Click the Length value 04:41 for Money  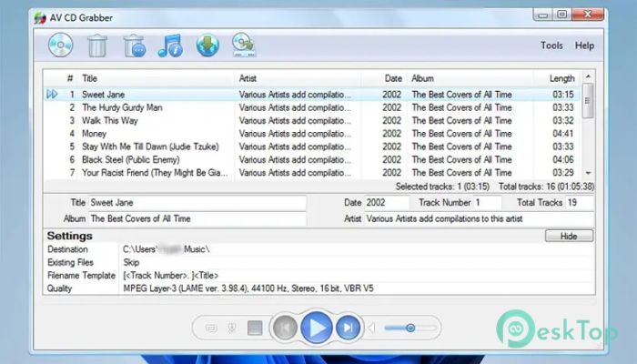(563, 133)
